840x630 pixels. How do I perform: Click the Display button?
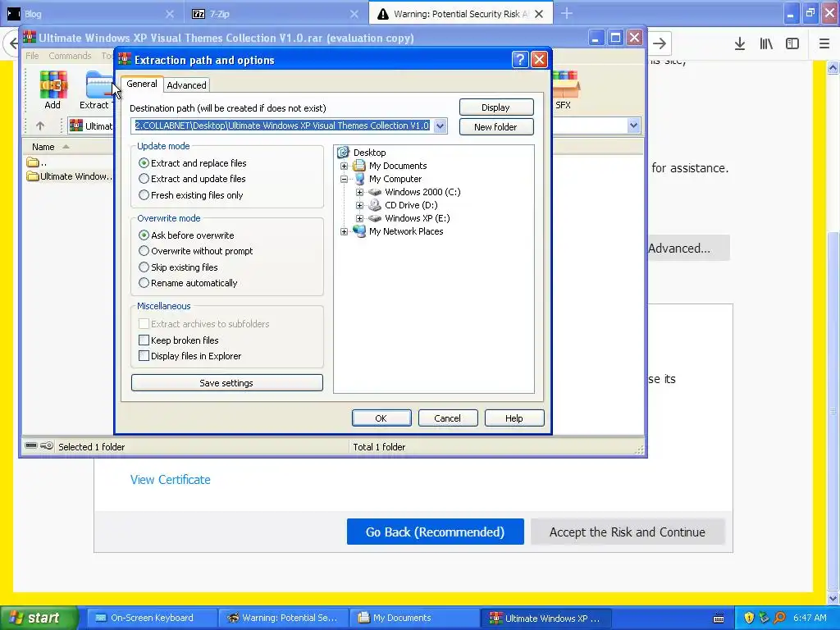(496, 107)
